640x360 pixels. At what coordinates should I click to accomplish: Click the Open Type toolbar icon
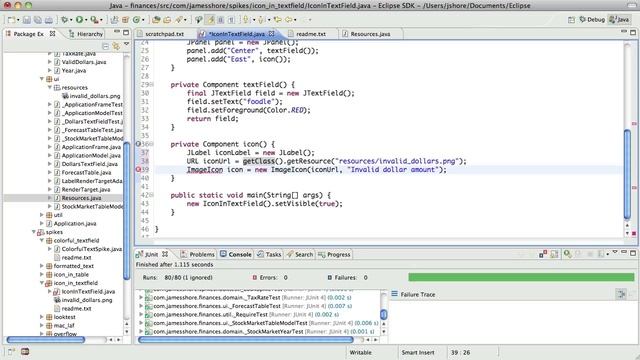point(156,20)
